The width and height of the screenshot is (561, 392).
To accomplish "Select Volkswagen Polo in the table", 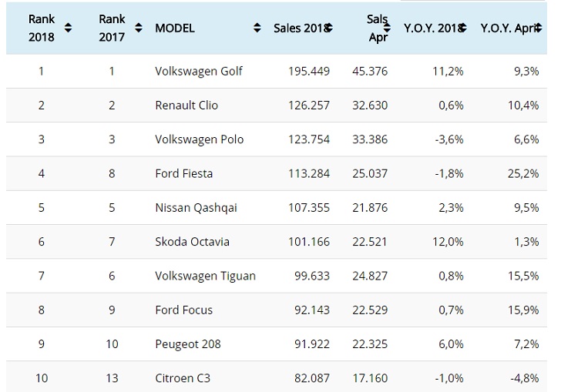I will (199, 139).
